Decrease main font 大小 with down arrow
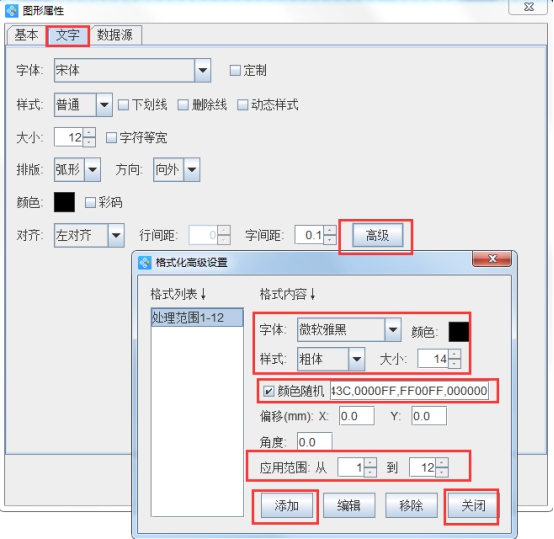554x539 pixels. (x=89, y=142)
